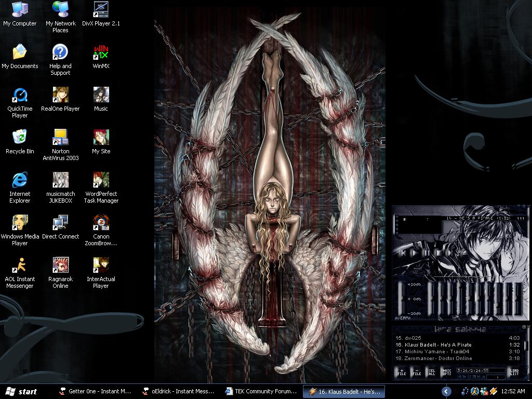
Task: Select the musicmatch JUKEBOX shortcut
Action: point(60,188)
